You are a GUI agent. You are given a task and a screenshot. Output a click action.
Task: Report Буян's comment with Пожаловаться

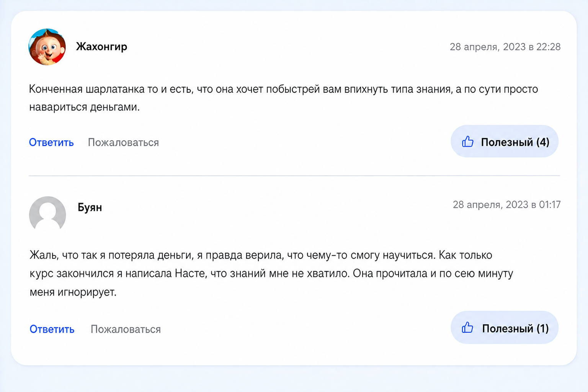click(x=126, y=329)
